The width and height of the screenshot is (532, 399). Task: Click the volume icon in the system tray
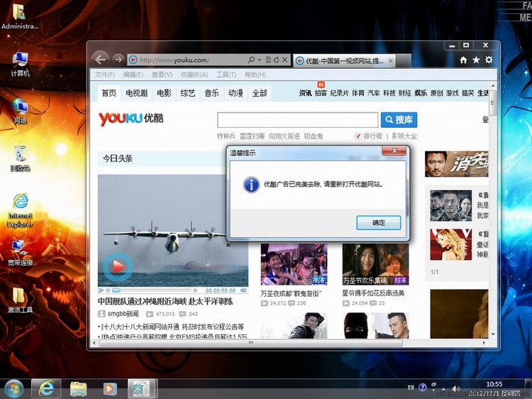tap(456, 388)
